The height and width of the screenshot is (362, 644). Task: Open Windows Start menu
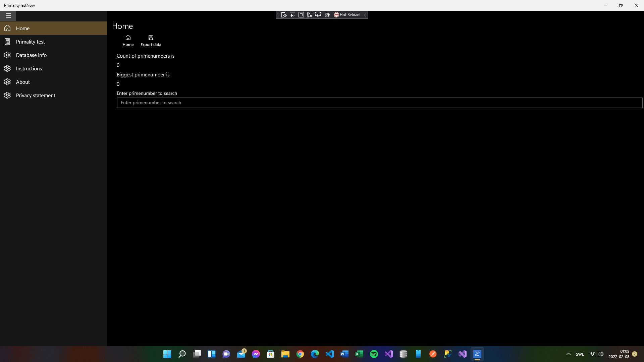(167, 354)
